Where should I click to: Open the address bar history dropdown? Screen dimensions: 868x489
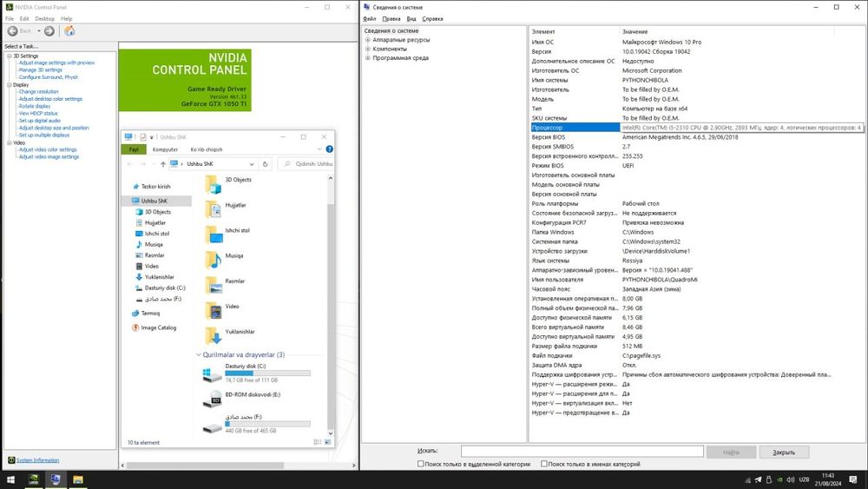pos(252,164)
